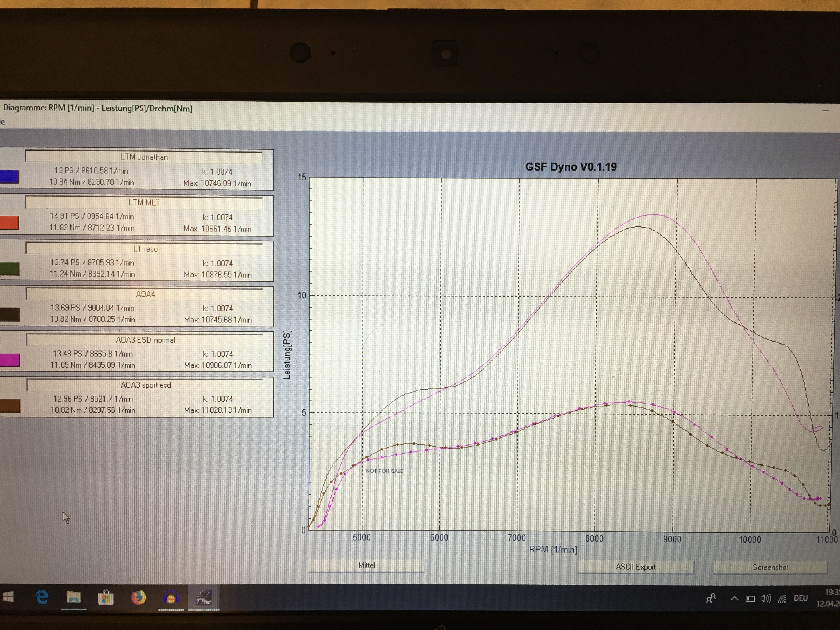Screen dimensions: 840x630
Task: Click the Screenshot button
Action: (770, 567)
